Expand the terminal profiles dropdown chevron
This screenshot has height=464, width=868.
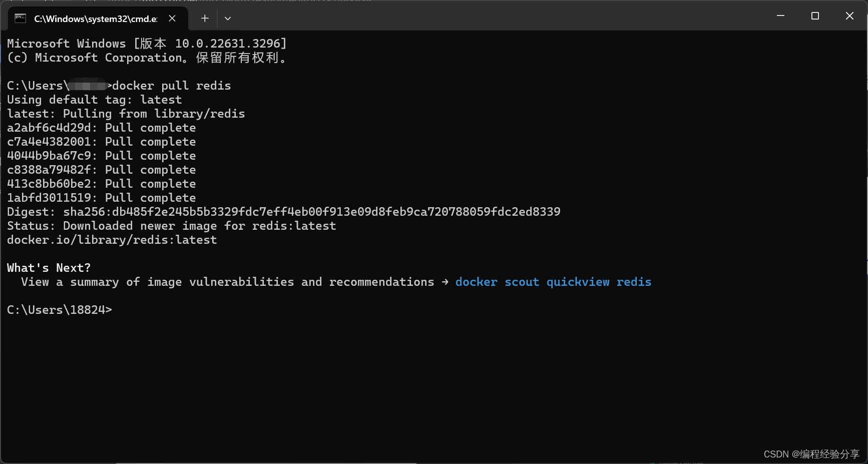click(228, 19)
